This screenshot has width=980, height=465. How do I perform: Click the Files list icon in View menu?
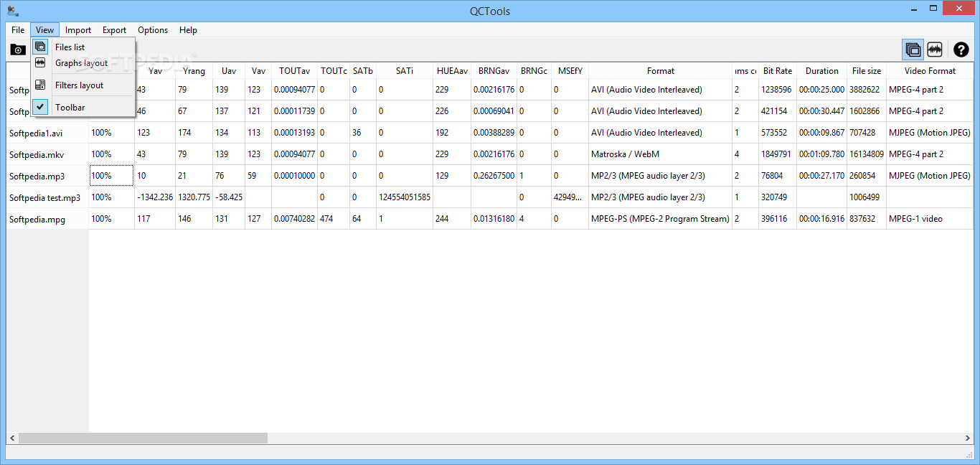40,47
